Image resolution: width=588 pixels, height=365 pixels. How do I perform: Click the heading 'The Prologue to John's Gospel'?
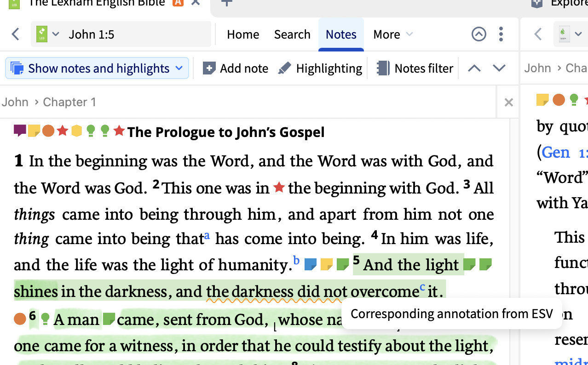(226, 132)
